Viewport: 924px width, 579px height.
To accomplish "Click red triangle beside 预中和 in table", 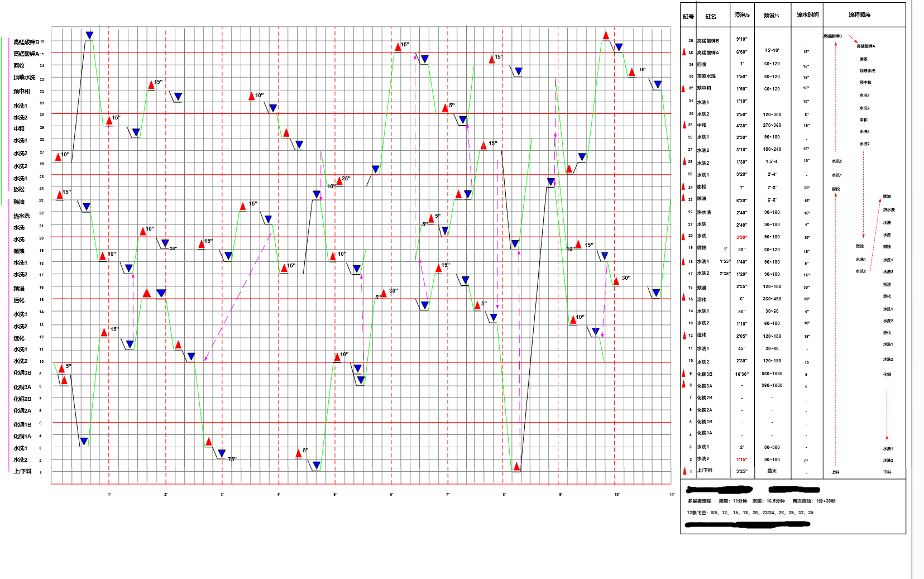I will 683,88.
